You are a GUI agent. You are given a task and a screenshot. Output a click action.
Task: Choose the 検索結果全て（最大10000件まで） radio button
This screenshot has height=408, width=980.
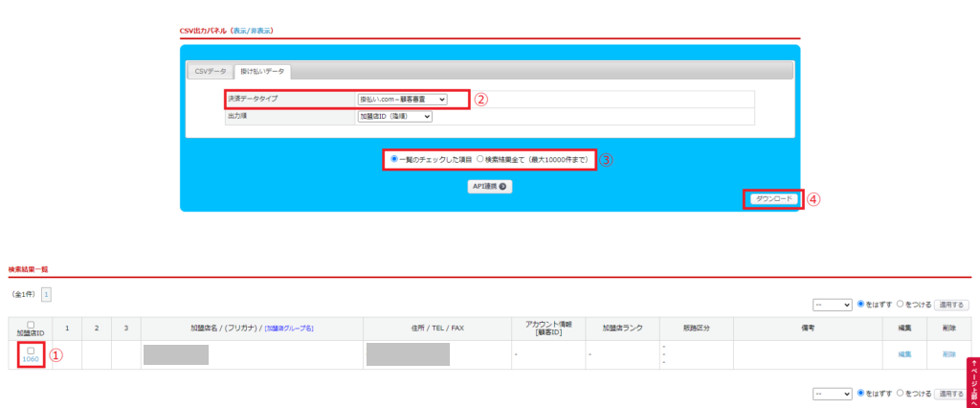point(480,159)
